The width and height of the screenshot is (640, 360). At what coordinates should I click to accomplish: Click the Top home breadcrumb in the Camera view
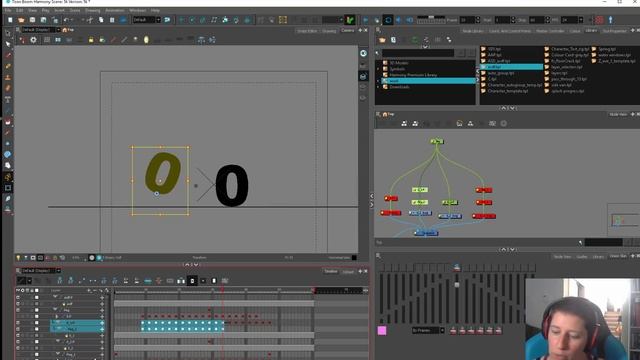click(x=68, y=30)
